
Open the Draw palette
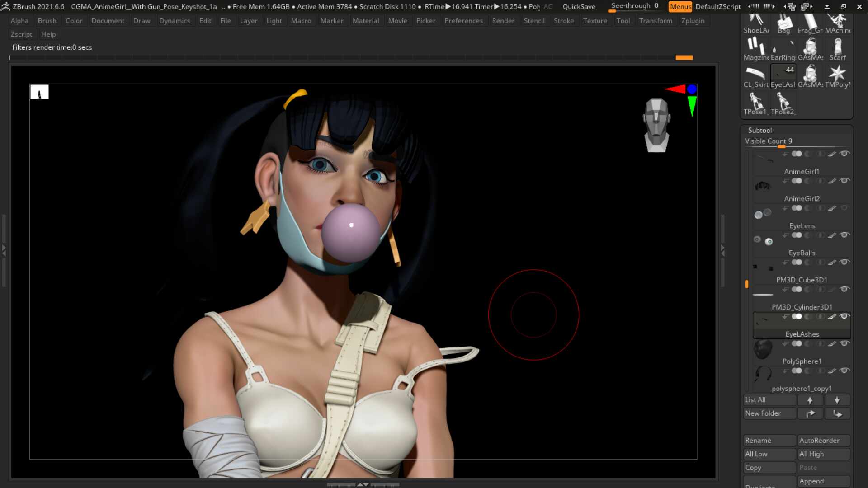(x=142, y=21)
